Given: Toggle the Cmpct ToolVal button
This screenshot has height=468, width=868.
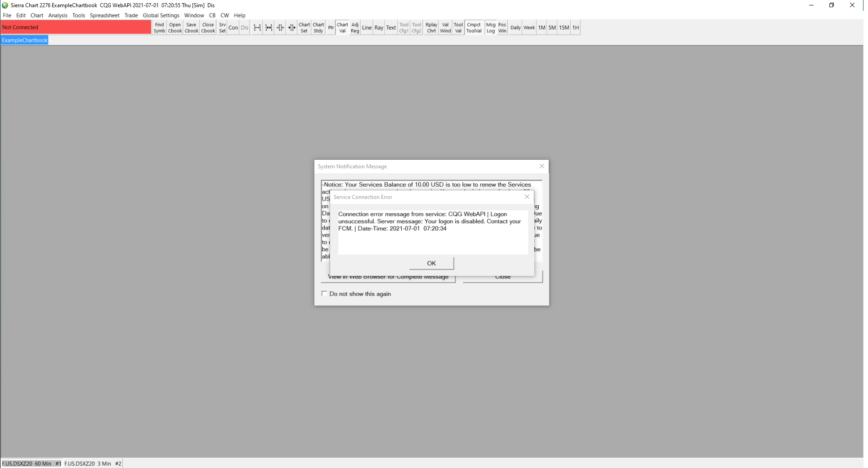Looking at the screenshot, I should [x=474, y=28].
